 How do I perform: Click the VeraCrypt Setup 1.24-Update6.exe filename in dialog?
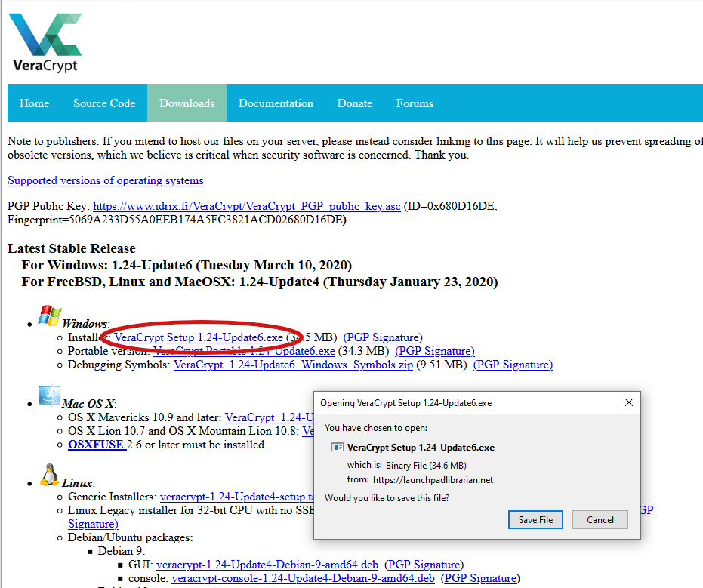[421, 448]
